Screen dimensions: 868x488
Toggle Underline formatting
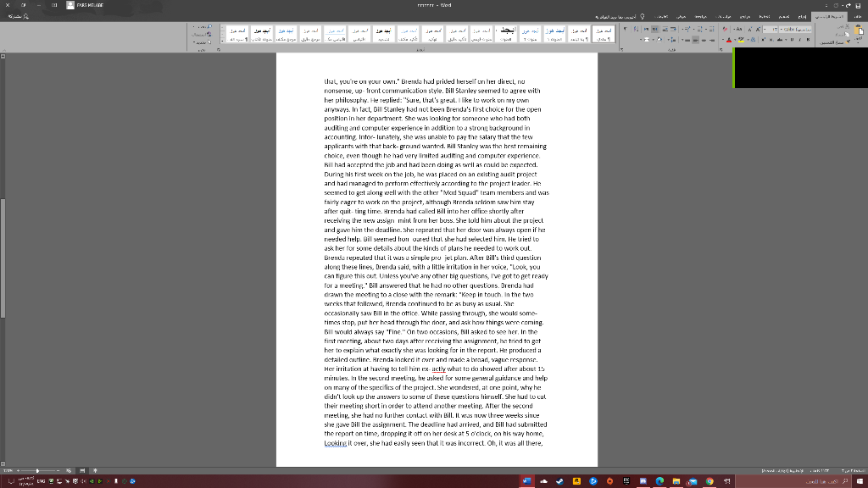793,40
